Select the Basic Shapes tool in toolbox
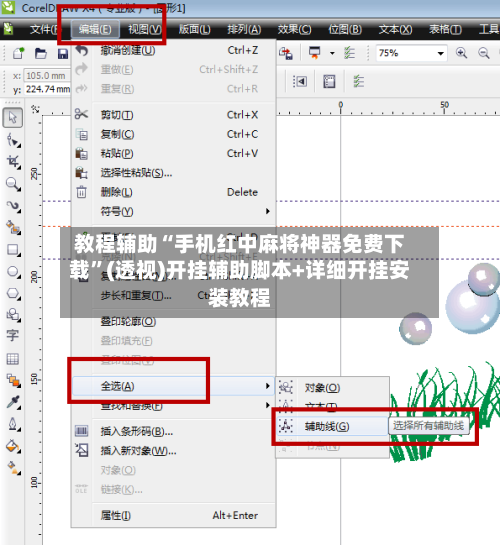The height and width of the screenshot is (545, 500). [13, 315]
